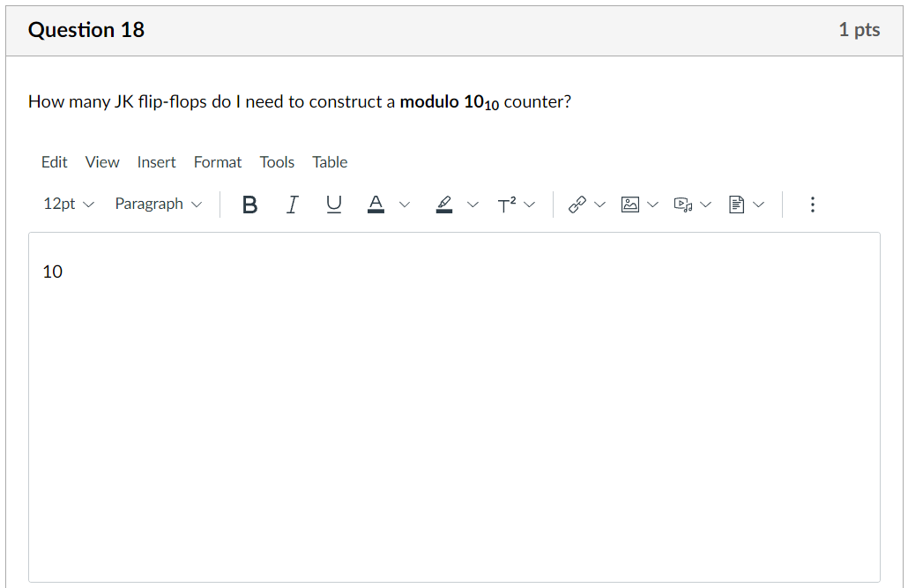Open the insert document icon
Viewport: 908px width, 588px height.
(738, 204)
